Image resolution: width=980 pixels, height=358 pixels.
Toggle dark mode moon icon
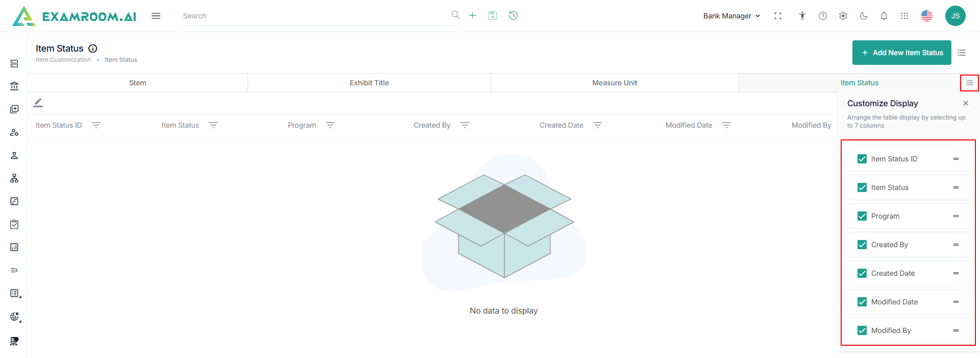tap(864, 16)
